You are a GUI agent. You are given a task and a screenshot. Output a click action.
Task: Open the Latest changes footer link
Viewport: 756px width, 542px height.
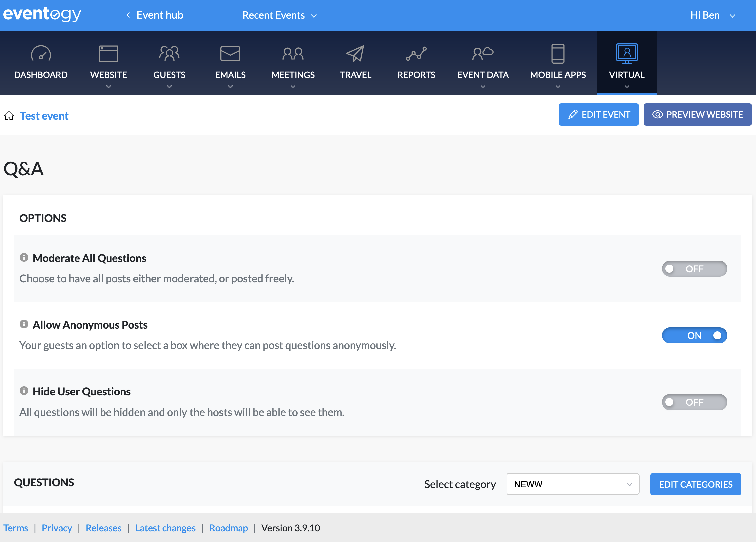[165, 528]
